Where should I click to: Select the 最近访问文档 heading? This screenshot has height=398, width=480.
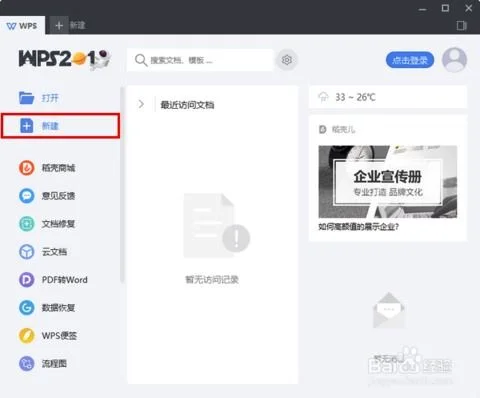(x=187, y=105)
